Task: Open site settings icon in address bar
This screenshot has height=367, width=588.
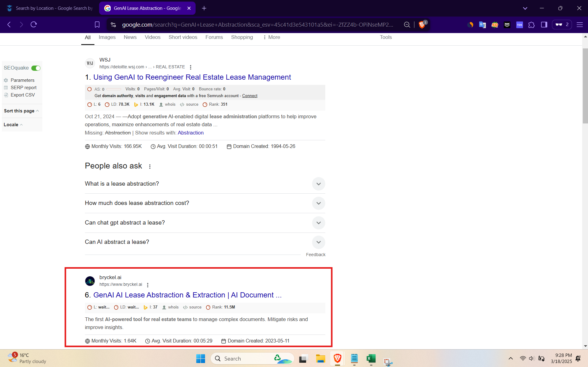Action: pos(113,25)
